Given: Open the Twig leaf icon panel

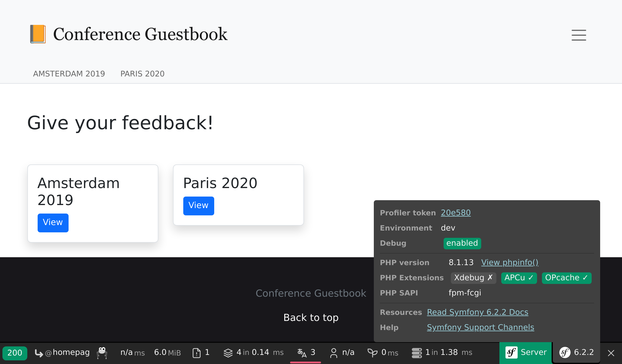Looking at the screenshot, I should (372, 353).
